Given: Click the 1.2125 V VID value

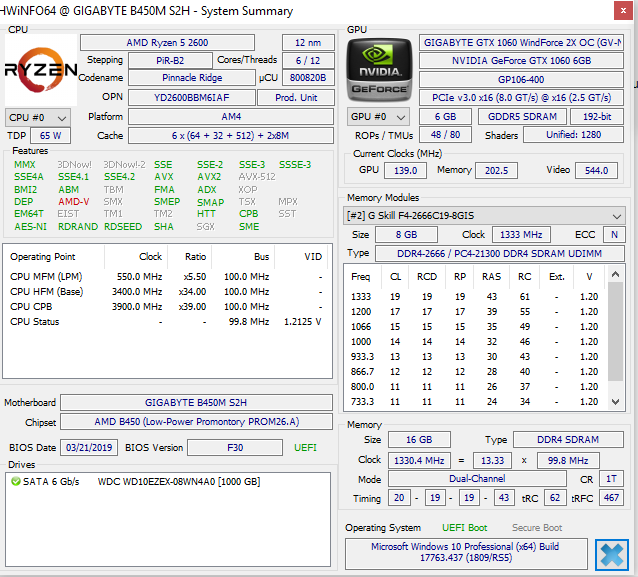Looking at the screenshot, I should click(x=303, y=322).
